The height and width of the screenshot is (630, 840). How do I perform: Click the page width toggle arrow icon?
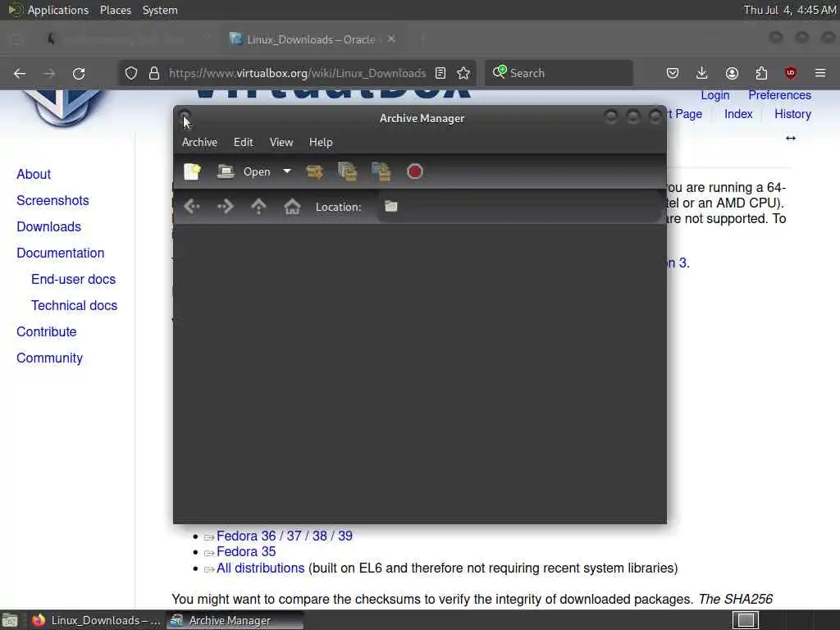(791, 138)
